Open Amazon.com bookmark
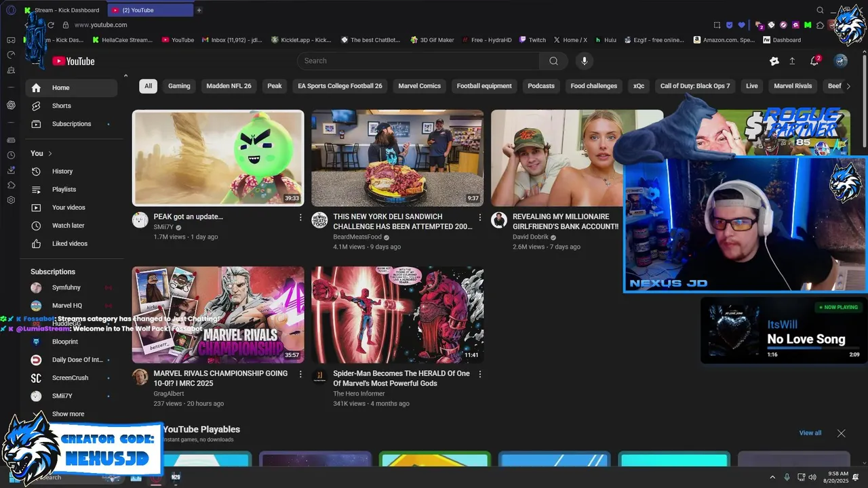 click(724, 40)
